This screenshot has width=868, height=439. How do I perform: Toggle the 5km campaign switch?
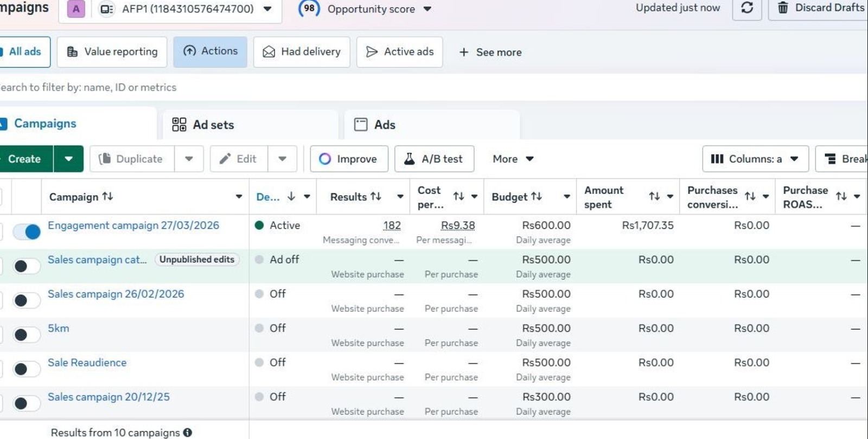tap(27, 335)
